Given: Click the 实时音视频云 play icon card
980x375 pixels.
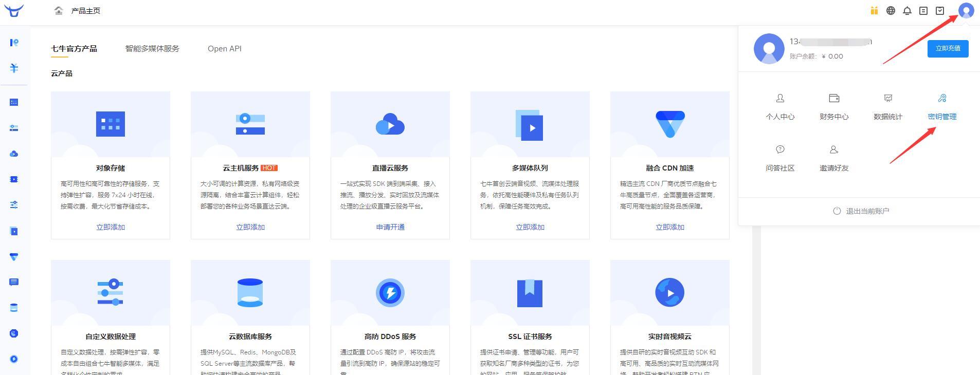Looking at the screenshot, I should 670,293.
